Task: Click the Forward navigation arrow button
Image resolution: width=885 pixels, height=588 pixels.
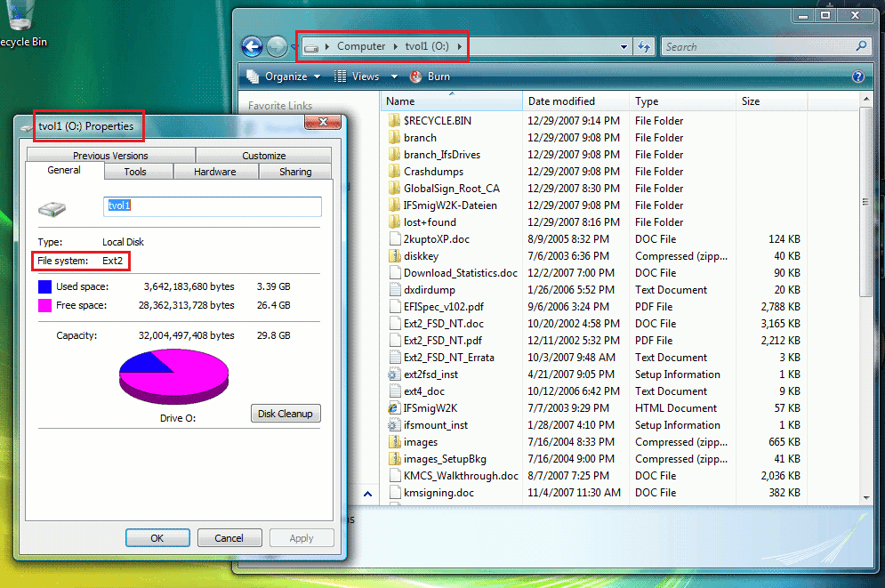Action: (x=277, y=46)
